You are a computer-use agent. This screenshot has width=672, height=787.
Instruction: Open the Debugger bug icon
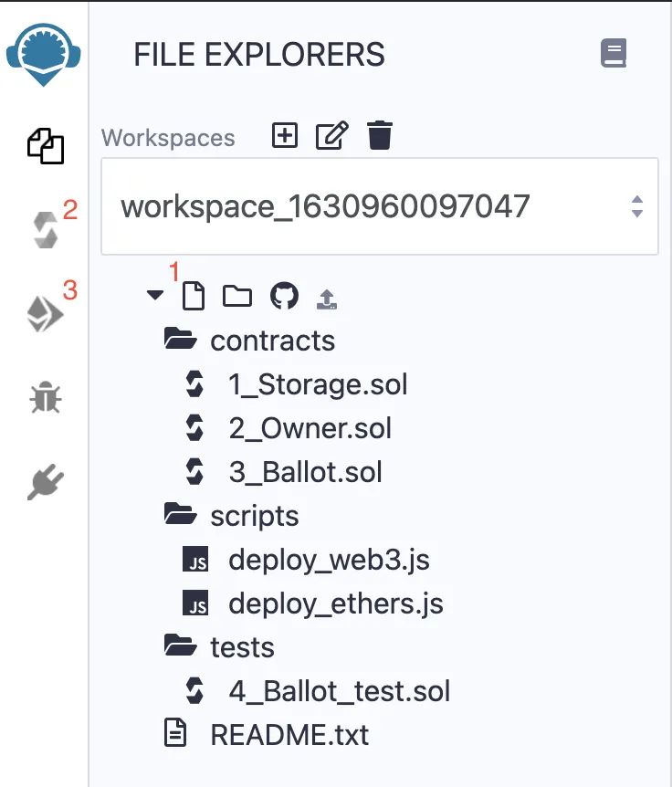coord(46,397)
